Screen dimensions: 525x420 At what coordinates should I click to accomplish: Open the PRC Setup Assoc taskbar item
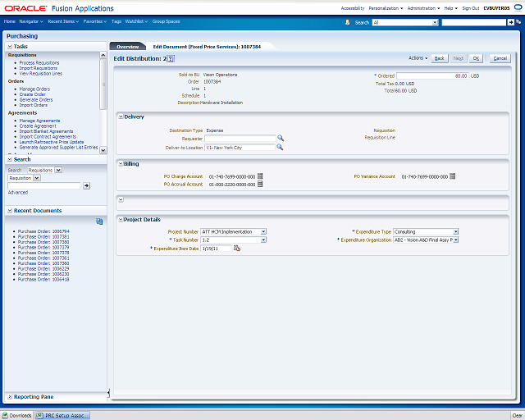pos(62,415)
